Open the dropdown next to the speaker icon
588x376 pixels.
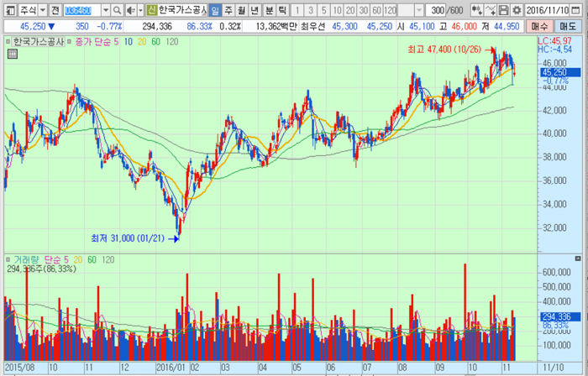[x=139, y=10]
